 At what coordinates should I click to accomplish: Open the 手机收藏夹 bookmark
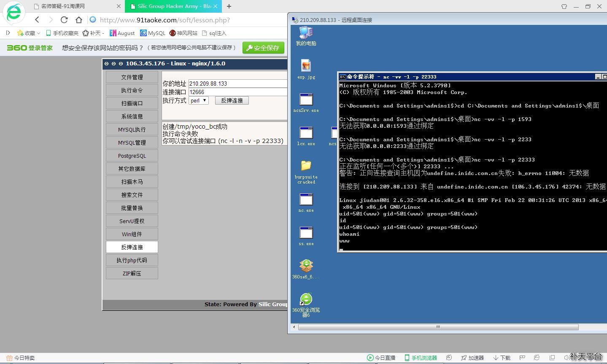pos(62,33)
